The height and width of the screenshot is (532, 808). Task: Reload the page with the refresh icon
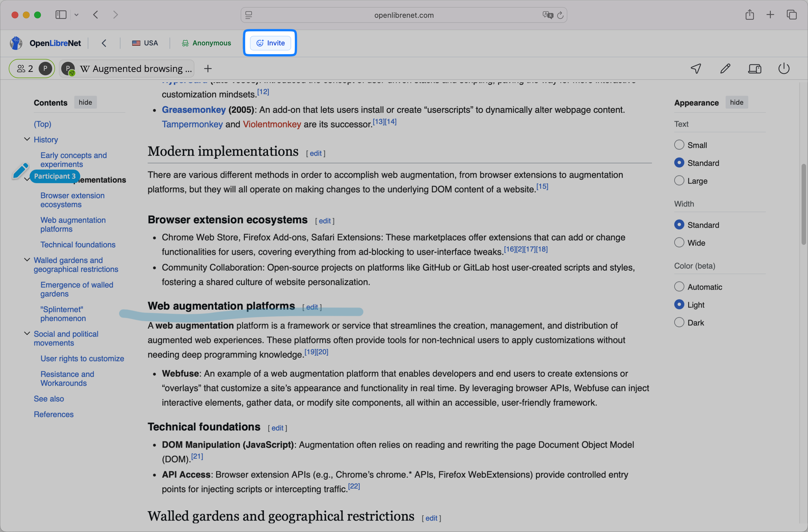pos(560,15)
